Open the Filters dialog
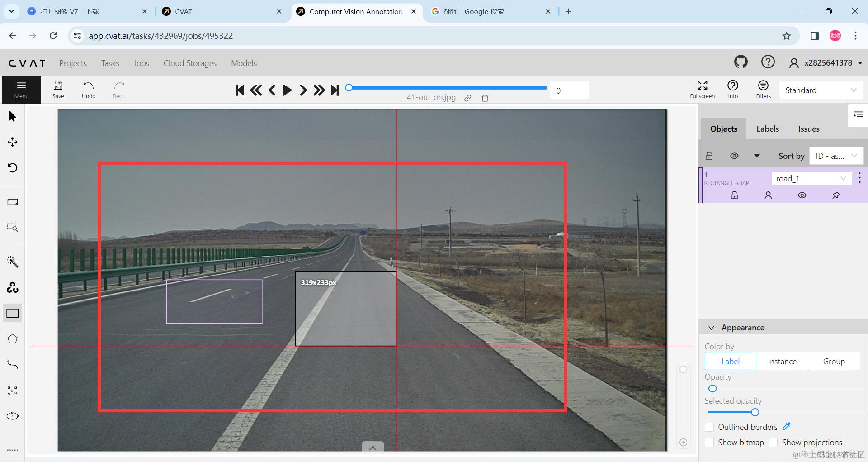The width and height of the screenshot is (868, 462). click(x=763, y=90)
